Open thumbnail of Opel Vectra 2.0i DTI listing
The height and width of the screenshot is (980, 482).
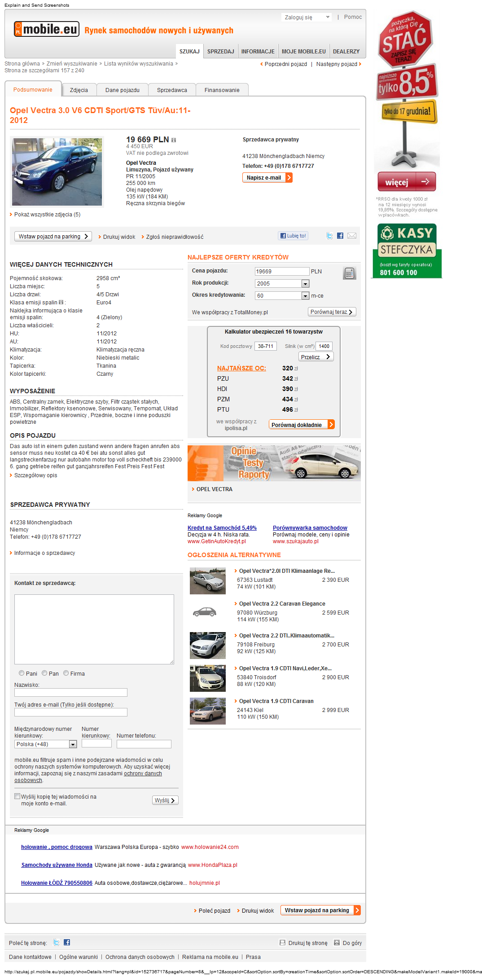[208, 581]
